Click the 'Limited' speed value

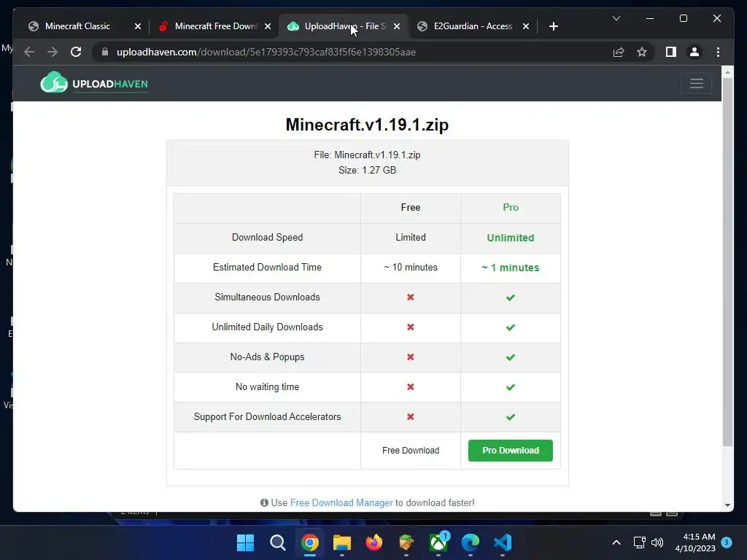(x=410, y=237)
